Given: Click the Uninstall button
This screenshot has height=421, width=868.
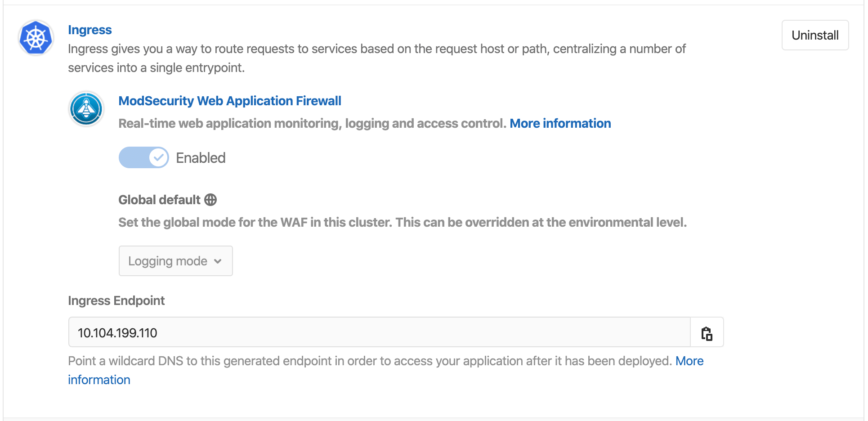Looking at the screenshot, I should (x=815, y=35).
